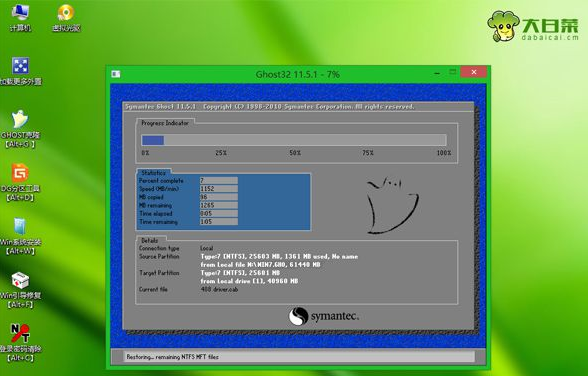Click the Speed (MB/min) value 1152
The image size is (588, 376).
[219, 189]
